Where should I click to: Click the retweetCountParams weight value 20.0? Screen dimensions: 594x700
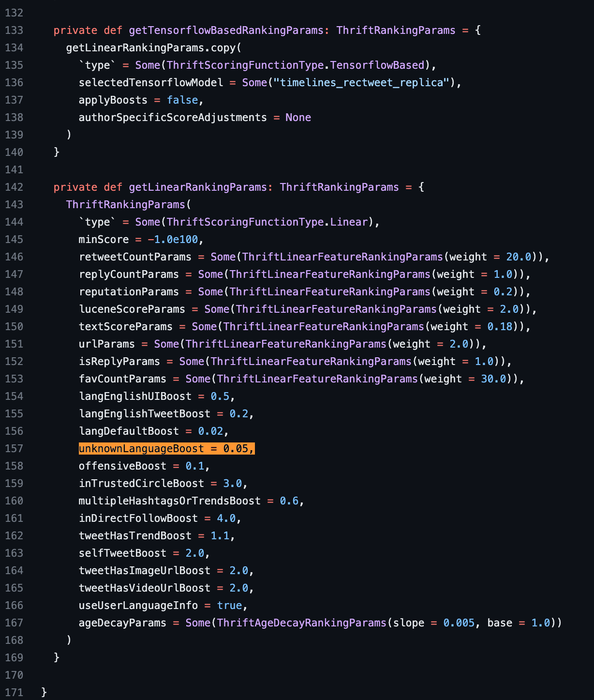(x=519, y=257)
